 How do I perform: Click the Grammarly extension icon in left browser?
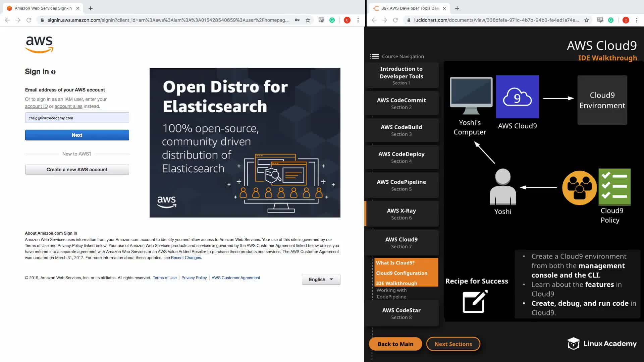(x=332, y=20)
